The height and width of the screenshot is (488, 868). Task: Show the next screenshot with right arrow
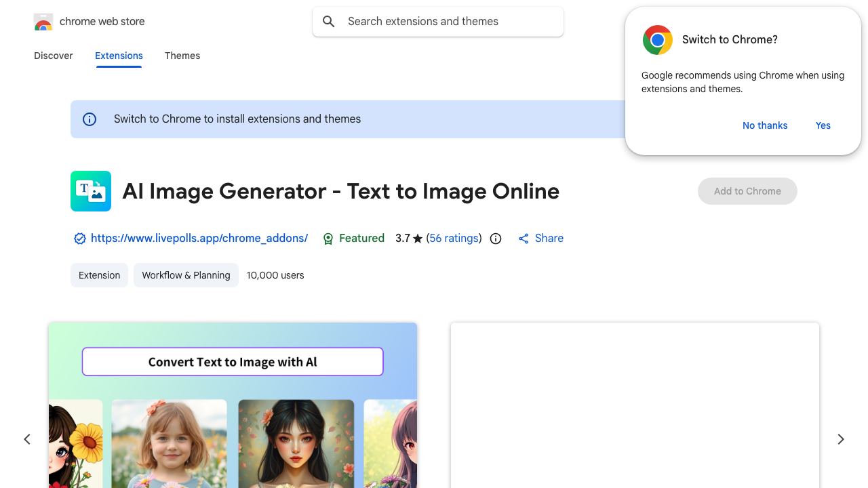click(841, 439)
